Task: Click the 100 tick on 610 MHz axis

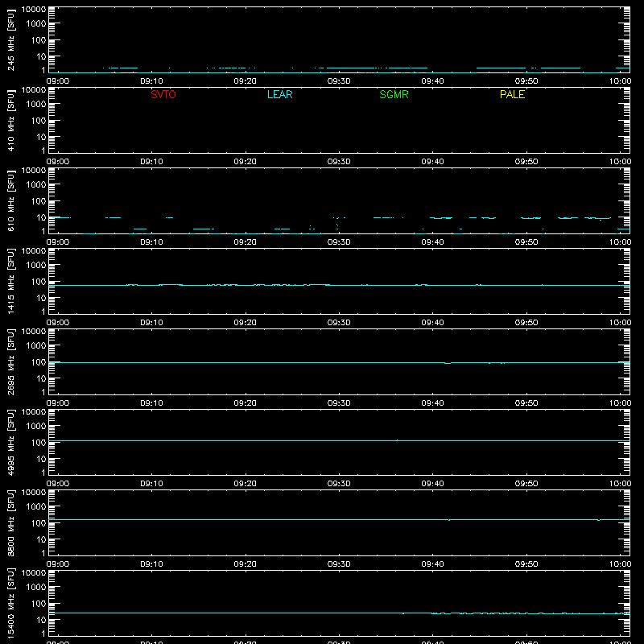Action: pyautogui.click(x=39, y=201)
